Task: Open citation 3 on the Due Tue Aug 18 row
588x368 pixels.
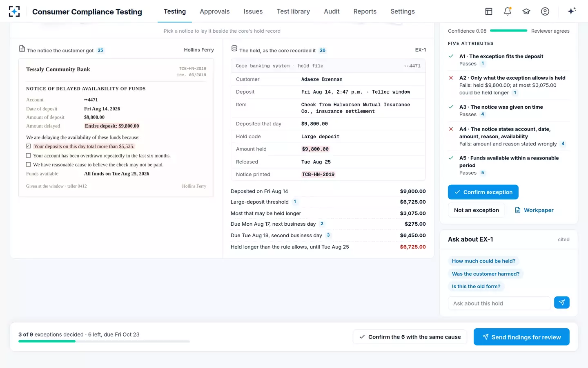Action: 328,235
